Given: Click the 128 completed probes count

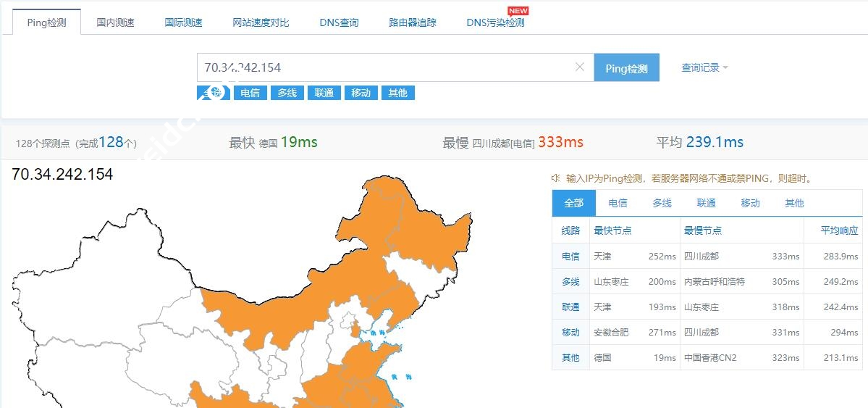Looking at the screenshot, I should pos(111,142).
